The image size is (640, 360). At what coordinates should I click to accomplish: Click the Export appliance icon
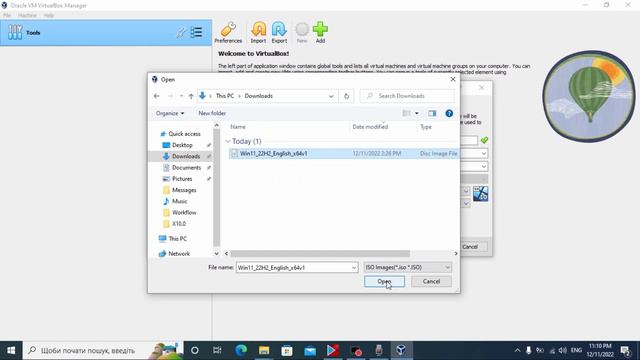(279, 33)
